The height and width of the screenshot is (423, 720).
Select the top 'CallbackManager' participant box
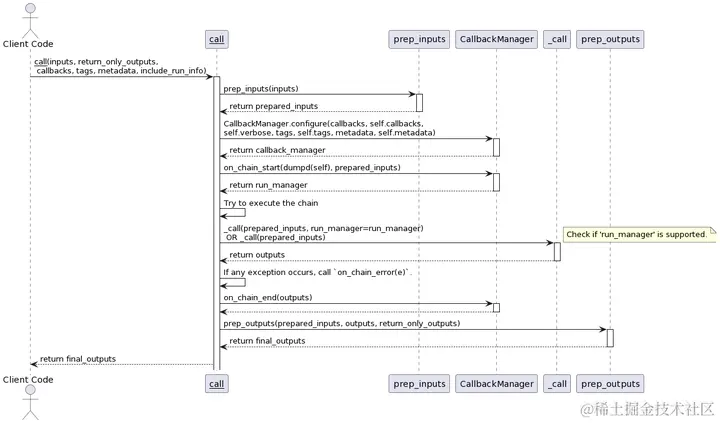pyautogui.click(x=496, y=39)
